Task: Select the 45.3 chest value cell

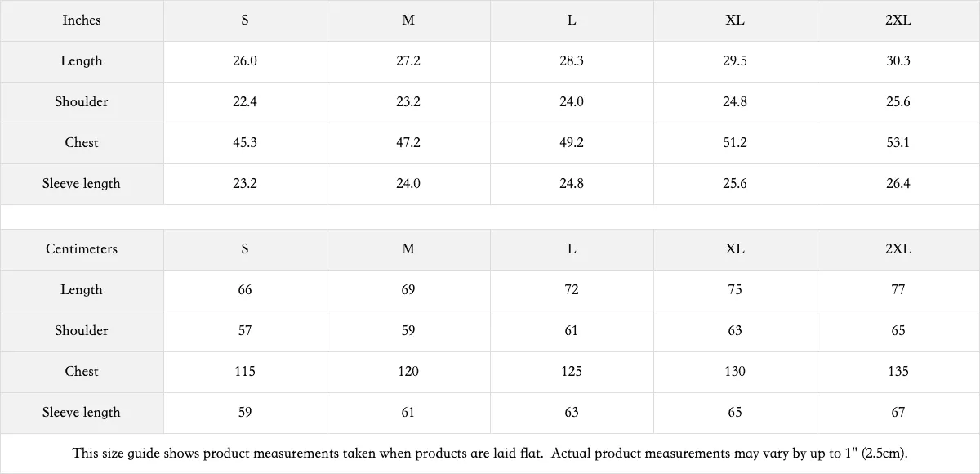Action: tap(245, 143)
